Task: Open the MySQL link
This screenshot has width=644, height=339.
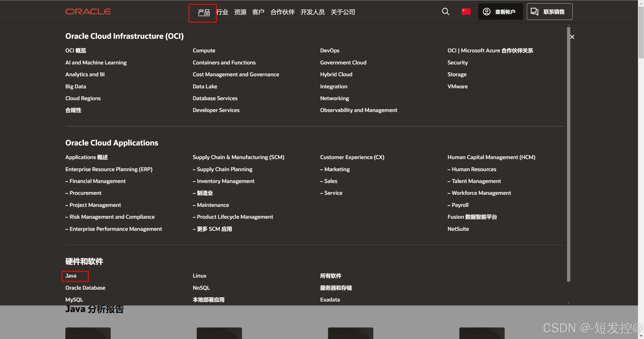Action: (x=74, y=300)
